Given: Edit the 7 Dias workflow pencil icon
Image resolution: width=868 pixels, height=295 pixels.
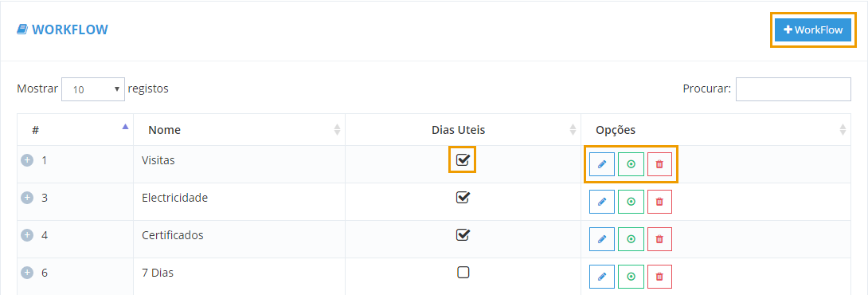Looking at the screenshot, I should (602, 277).
